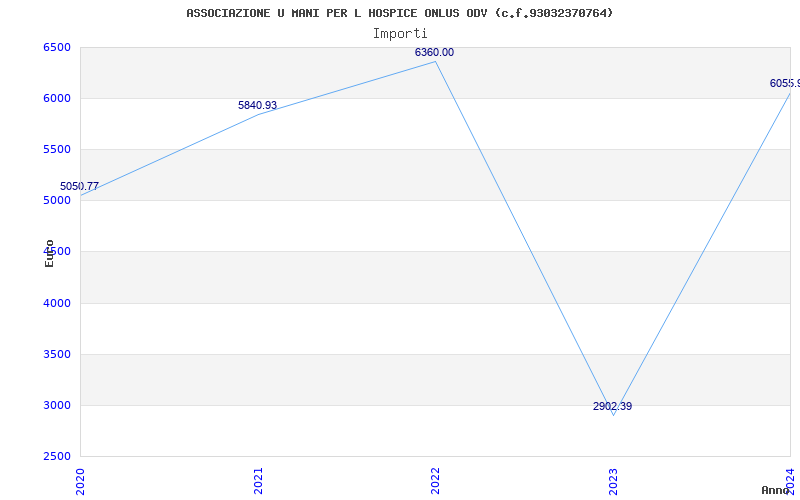The height and width of the screenshot is (500, 800).
Task: Click the Euro axis title
Action: 49,254
